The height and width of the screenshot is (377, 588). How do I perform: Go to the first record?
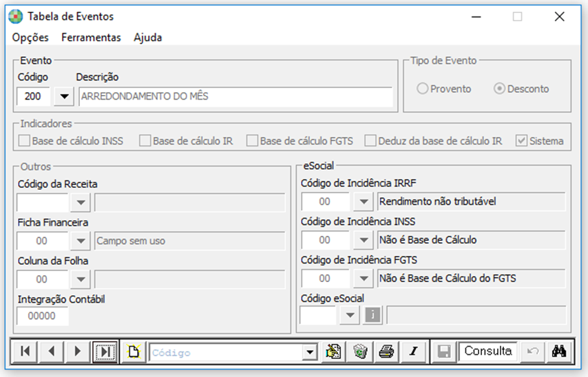(x=25, y=352)
